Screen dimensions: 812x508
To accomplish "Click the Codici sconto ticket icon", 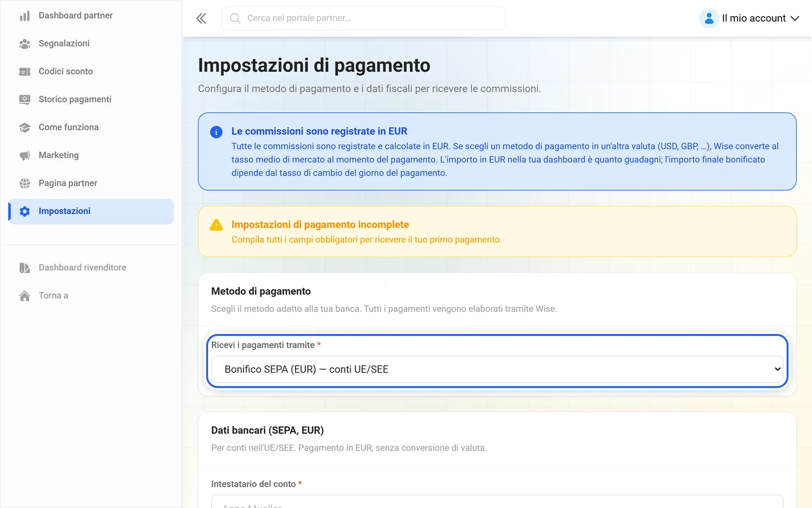I will [25, 72].
